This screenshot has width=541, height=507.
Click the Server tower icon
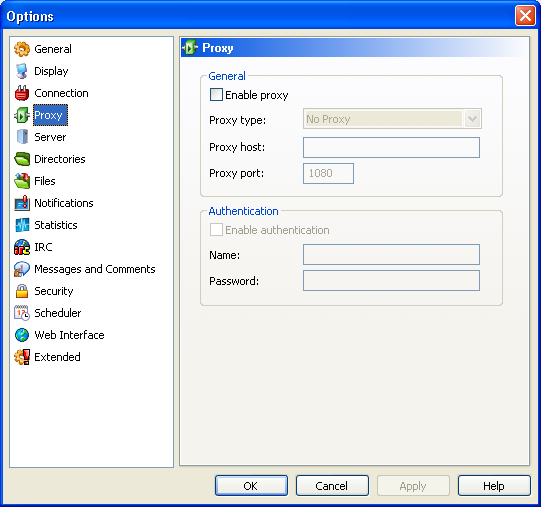22,137
